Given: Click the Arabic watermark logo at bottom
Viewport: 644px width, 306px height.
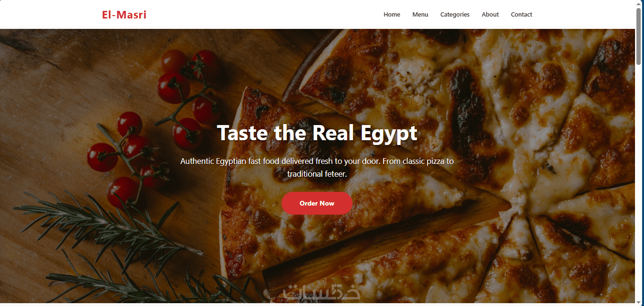Looking at the screenshot, I should tap(312, 294).
